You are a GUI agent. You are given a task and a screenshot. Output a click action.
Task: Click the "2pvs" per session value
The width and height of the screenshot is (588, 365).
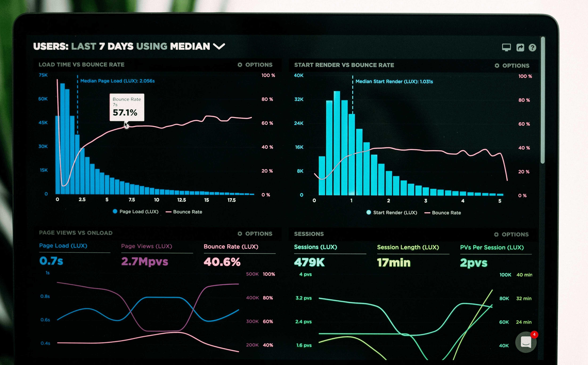pyautogui.click(x=474, y=263)
